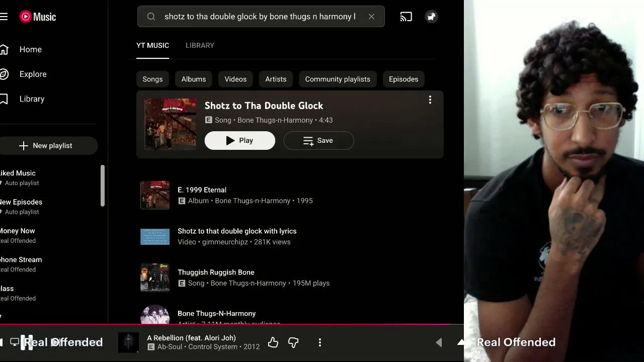The height and width of the screenshot is (362, 644).
Task: Open the Cast to device icon
Action: [x=406, y=17]
